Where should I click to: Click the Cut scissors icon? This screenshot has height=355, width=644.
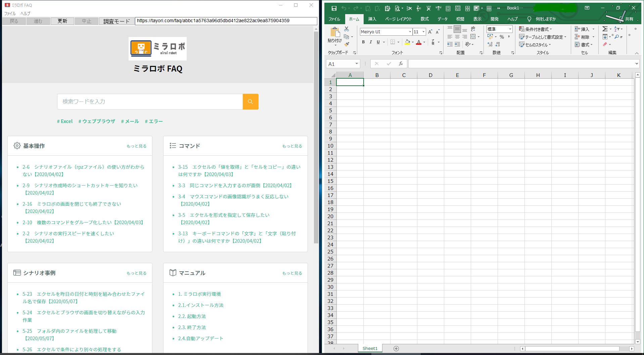(x=347, y=29)
